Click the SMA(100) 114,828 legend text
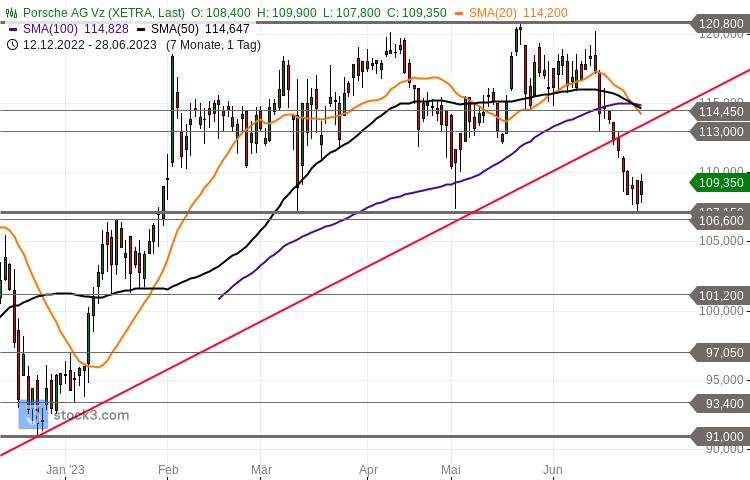Screen dimensions: 750x480 (x=76, y=29)
